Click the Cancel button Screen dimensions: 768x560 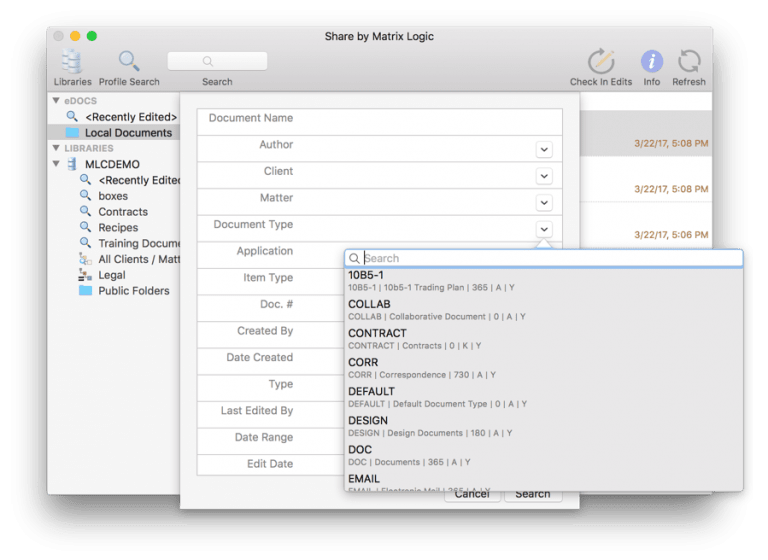pyautogui.click(x=472, y=495)
